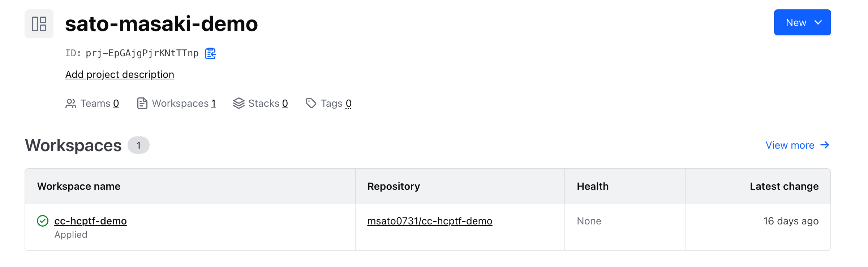This screenshot has height=267, width=868.
Task: Click the Stacks layers icon
Action: pos(239,104)
